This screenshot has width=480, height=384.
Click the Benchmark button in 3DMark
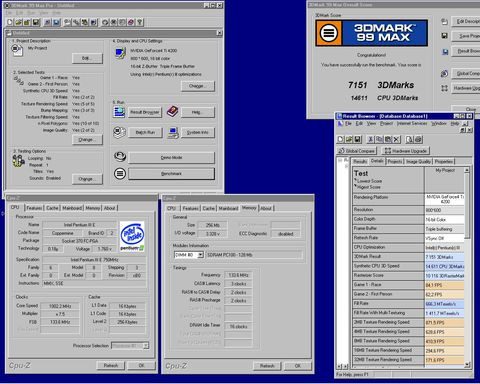171,174
